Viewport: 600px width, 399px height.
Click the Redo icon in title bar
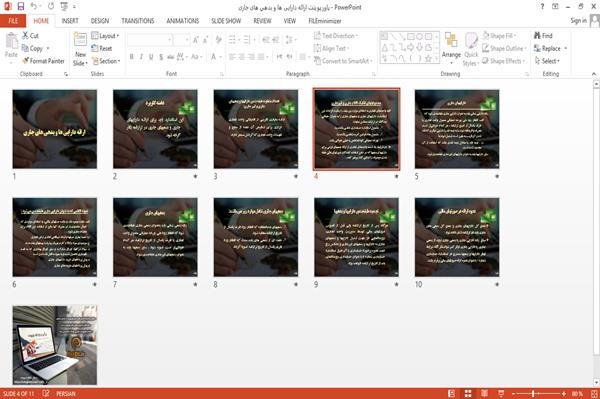pyautogui.click(x=51, y=6)
